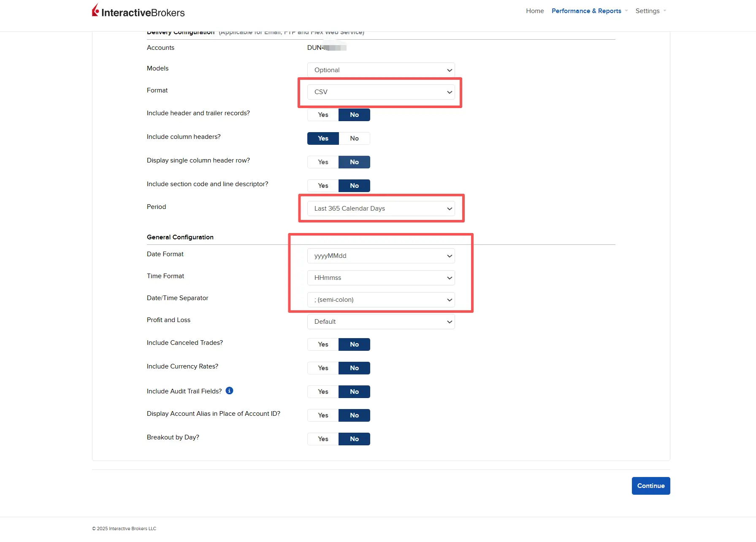Turn on Breakout by Day
Viewport: 756px width, 542px height.
tap(323, 439)
